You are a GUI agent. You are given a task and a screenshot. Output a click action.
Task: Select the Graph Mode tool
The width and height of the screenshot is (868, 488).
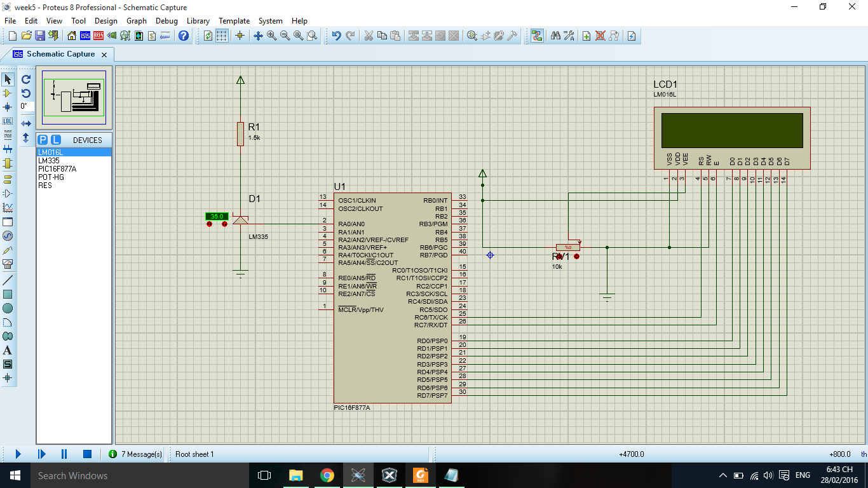[8, 207]
